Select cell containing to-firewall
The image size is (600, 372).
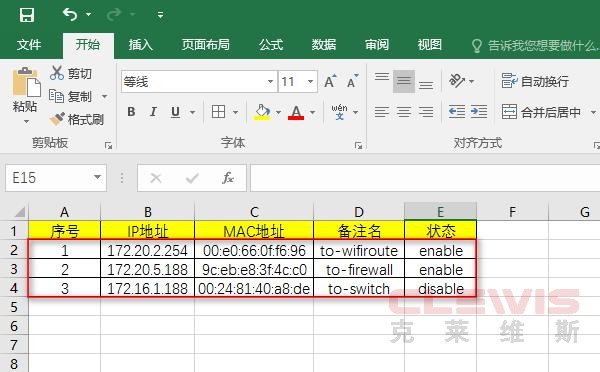359,269
